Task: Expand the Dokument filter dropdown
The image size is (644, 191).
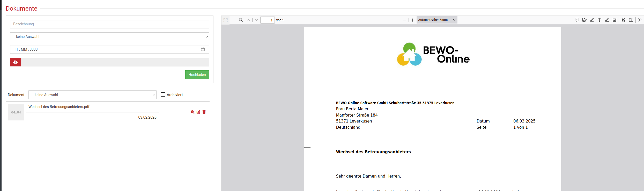Action: click(92, 95)
